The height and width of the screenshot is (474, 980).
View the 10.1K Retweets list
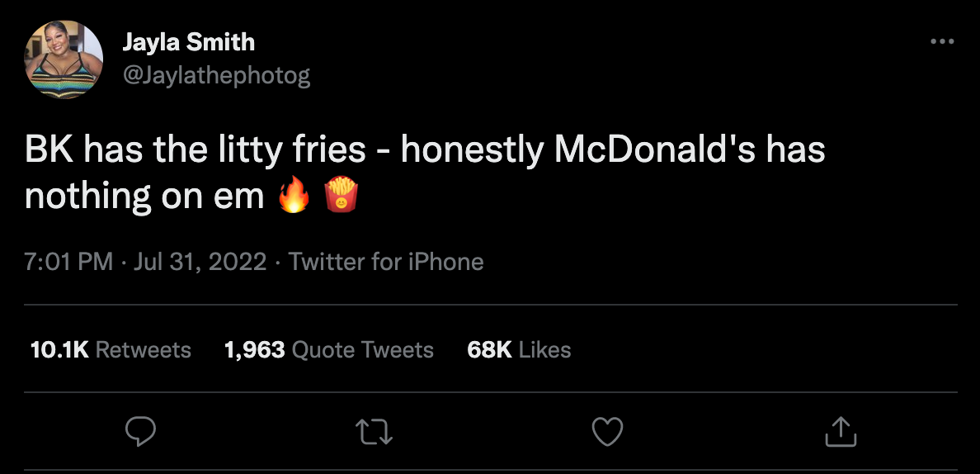(110, 350)
